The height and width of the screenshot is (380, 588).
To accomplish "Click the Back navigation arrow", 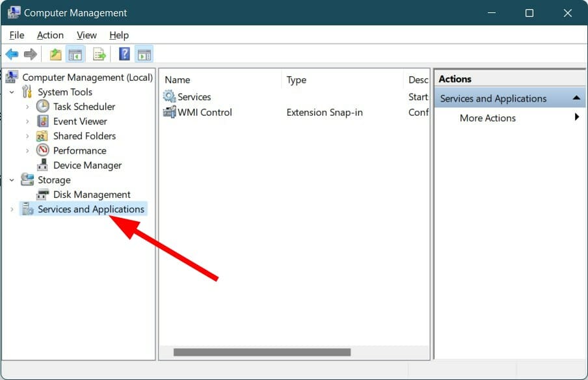I will pyautogui.click(x=11, y=53).
